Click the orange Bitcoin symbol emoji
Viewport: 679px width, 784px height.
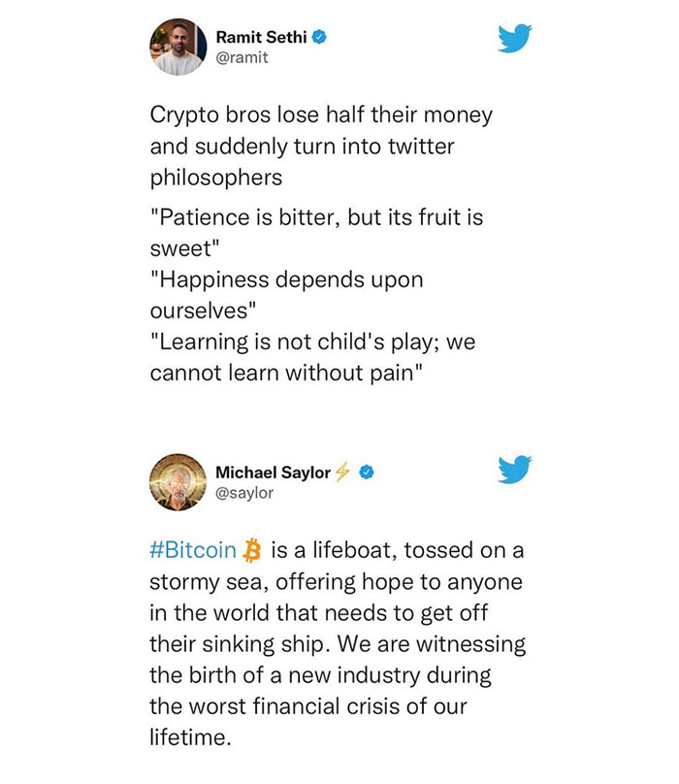pos(252,550)
